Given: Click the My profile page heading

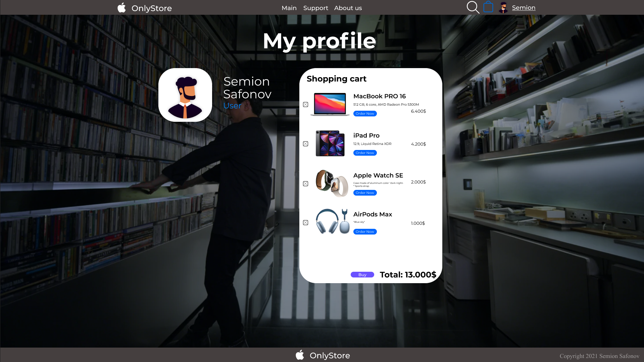Looking at the screenshot, I should [319, 42].
